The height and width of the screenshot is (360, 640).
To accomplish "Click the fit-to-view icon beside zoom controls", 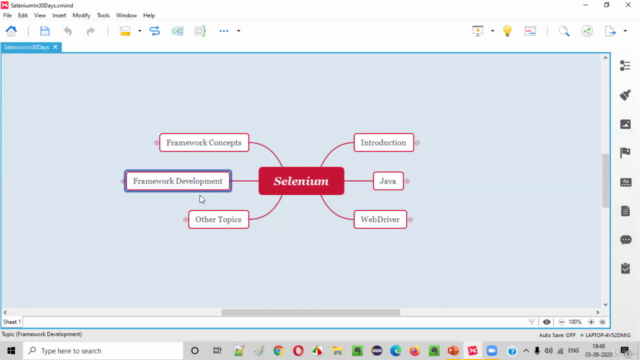I will click(x=602, y=322).
